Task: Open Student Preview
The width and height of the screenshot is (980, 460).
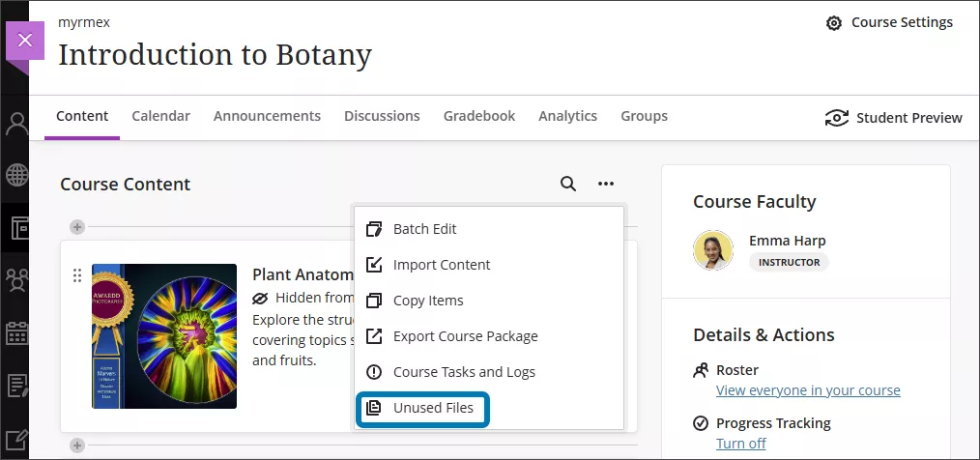Action: (x=894, y=118)
